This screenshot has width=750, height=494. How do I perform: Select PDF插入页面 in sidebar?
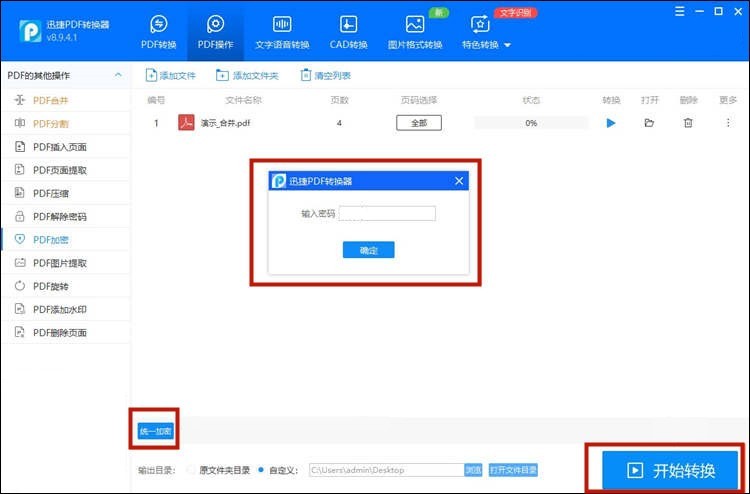point(65,147)
